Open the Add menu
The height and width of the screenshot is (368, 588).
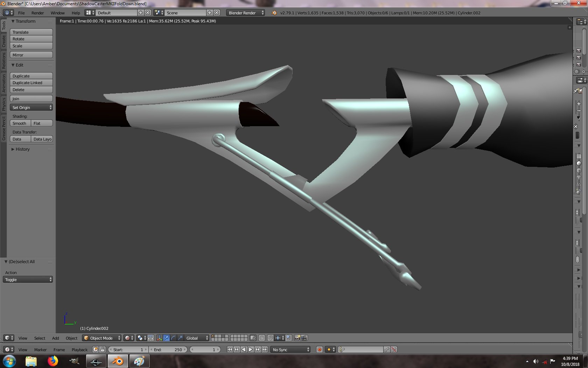pos(55,338)
